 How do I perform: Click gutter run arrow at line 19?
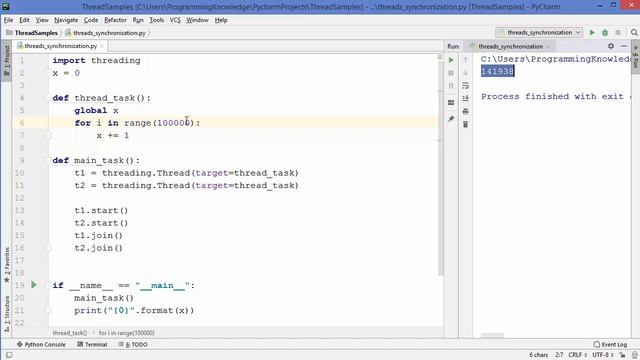click(x=34, y=284)
